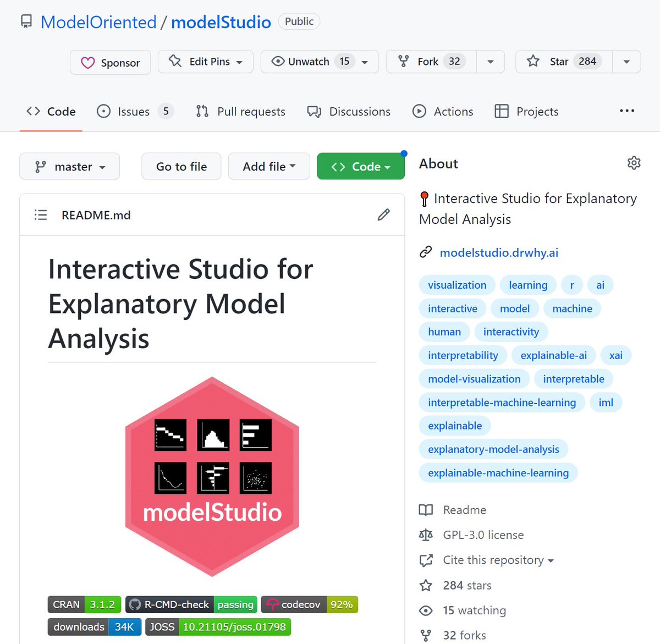Select the interactive topic tag
Screen dimensions: 660x644
[x=453, y=309]
